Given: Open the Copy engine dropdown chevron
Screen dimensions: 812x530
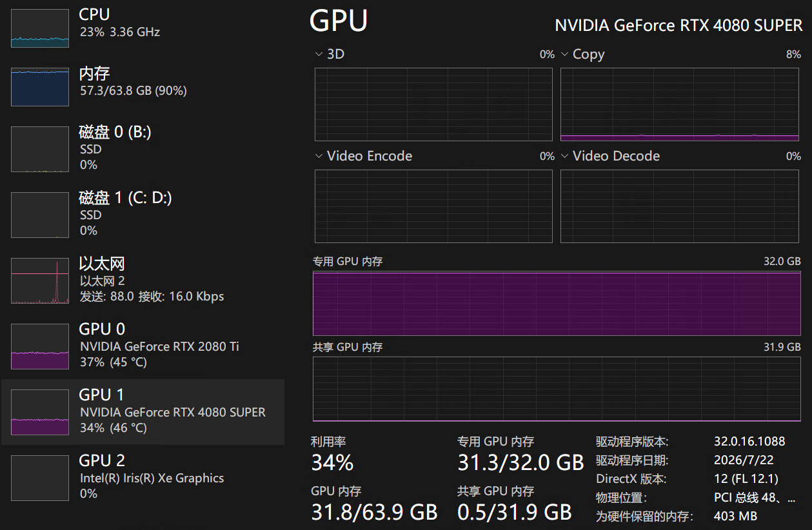Looking at the screenshot, I should [564, 54].
